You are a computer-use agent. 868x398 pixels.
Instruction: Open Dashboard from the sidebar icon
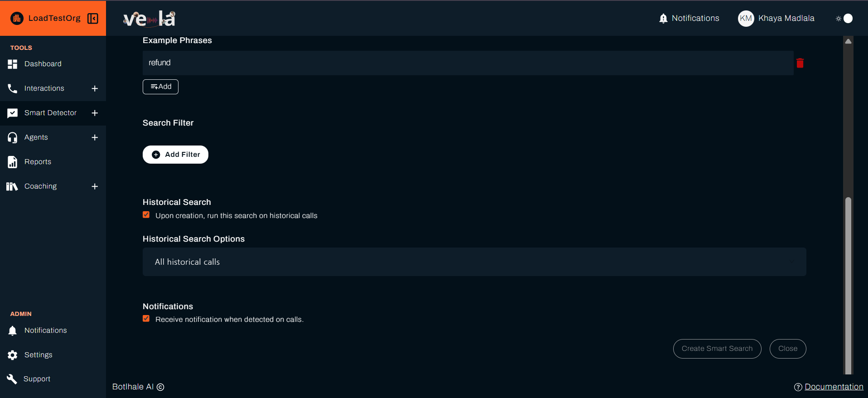click(x=13, y=64)
